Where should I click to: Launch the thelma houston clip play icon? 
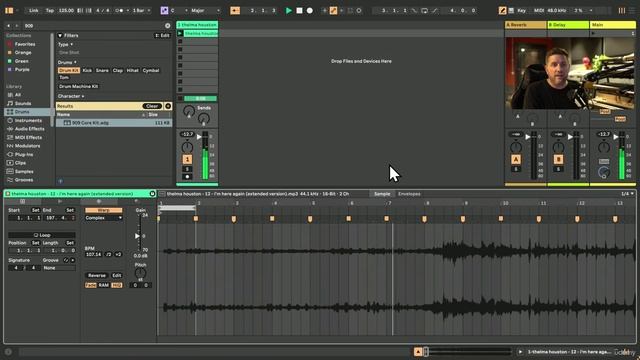pos(180,33)
